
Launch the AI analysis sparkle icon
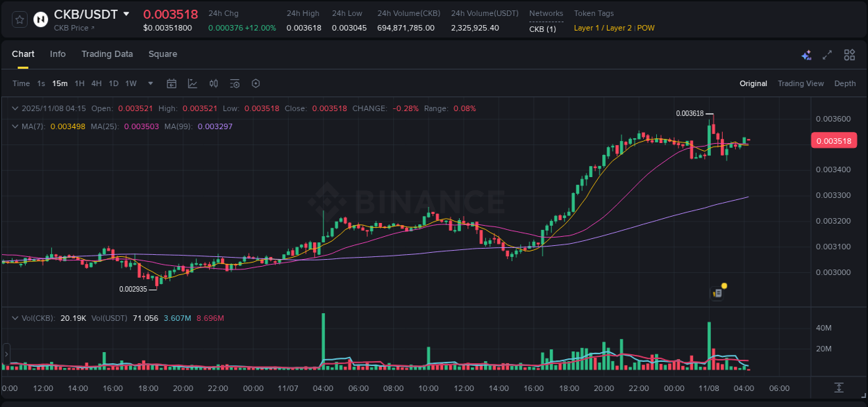[806, 54]
